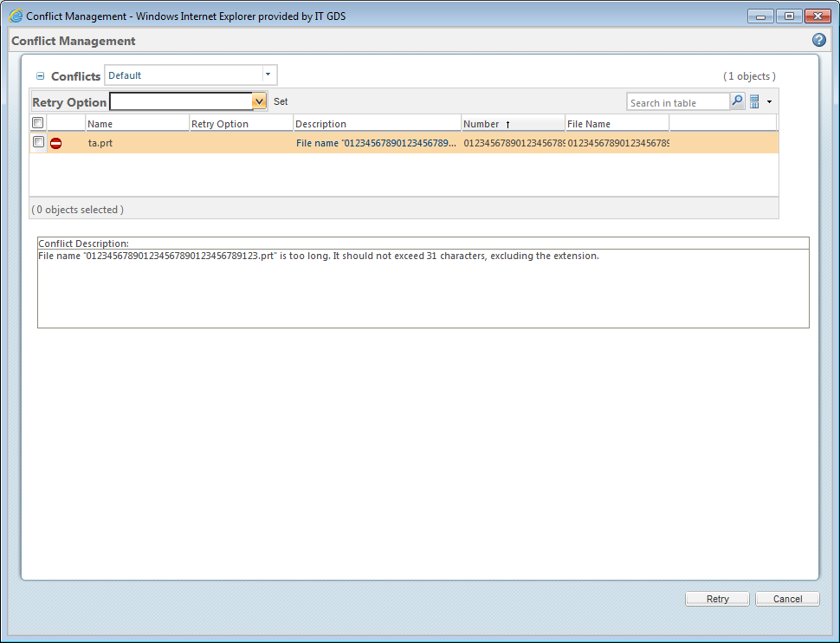Open the Default view dropdown
The image size is (840, 643).
click(268, 75)
